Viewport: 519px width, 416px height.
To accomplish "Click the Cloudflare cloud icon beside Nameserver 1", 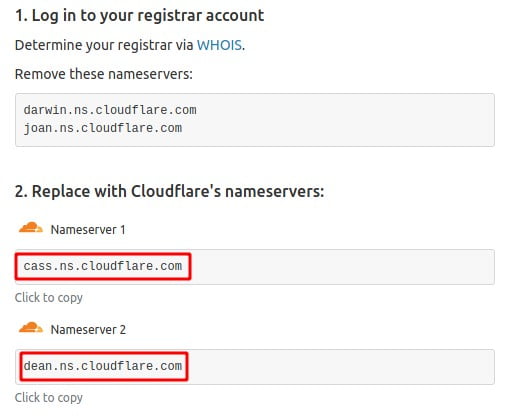I will coord(31,228).
